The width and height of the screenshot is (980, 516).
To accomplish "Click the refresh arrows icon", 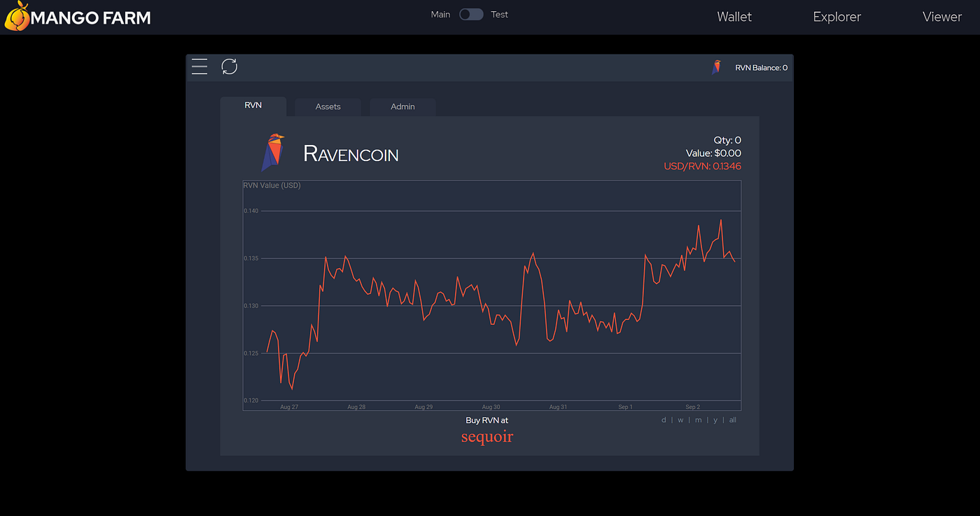I will (x=230, y=67).
